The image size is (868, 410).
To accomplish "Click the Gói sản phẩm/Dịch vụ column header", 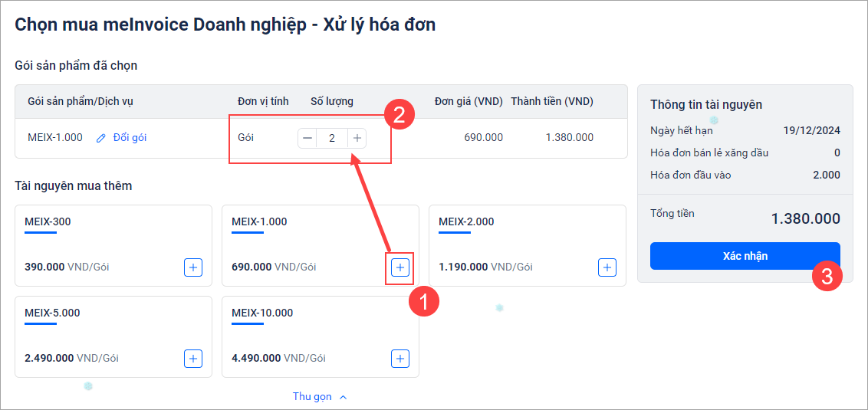I will coord(81,101).
